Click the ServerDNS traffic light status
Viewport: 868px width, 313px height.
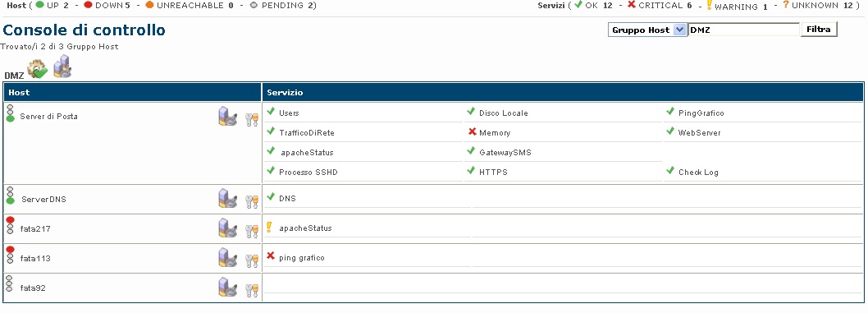(10, 196)
